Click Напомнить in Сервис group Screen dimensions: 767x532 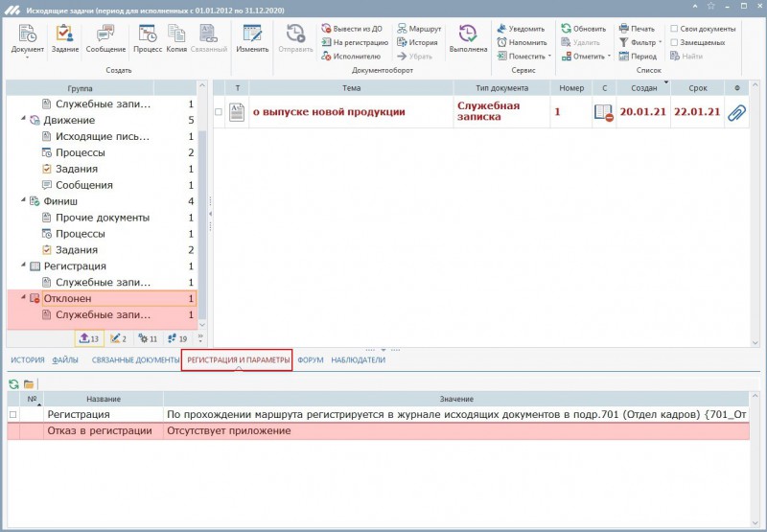(522, 42)
